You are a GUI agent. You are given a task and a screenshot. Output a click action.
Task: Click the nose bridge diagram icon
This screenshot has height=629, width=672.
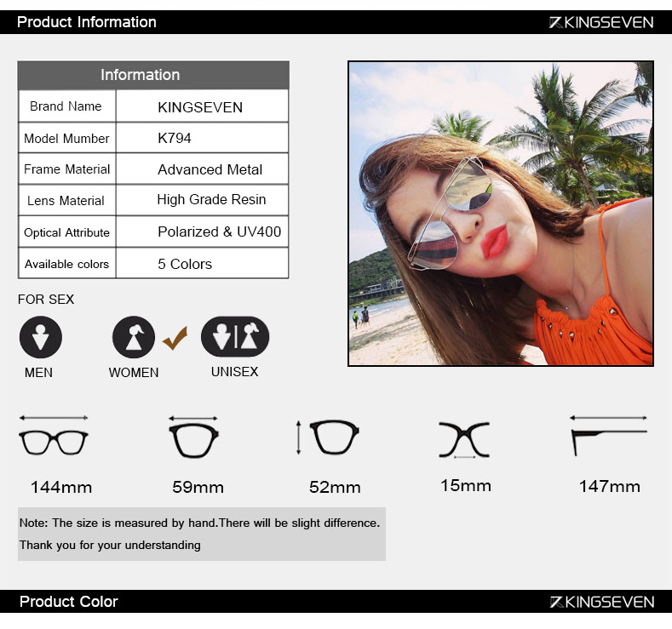tap(464, 440)
